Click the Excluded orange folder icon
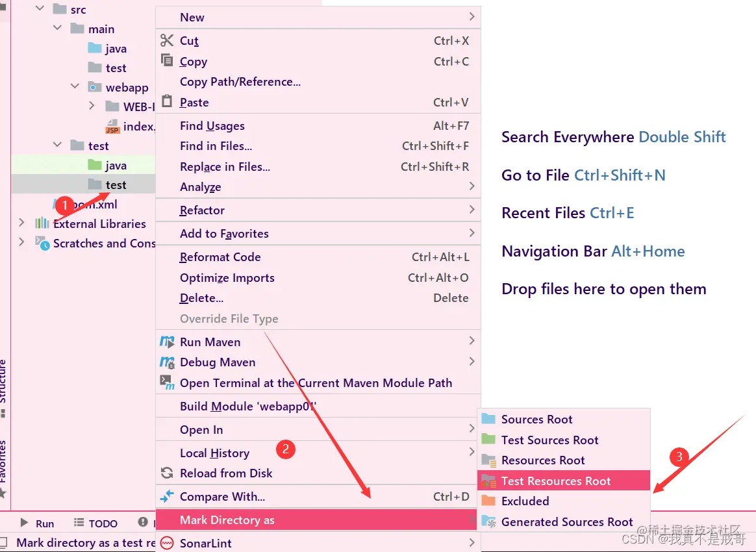Image resolution: width=756 pixels, height=552 pixels. click(488, 501)
